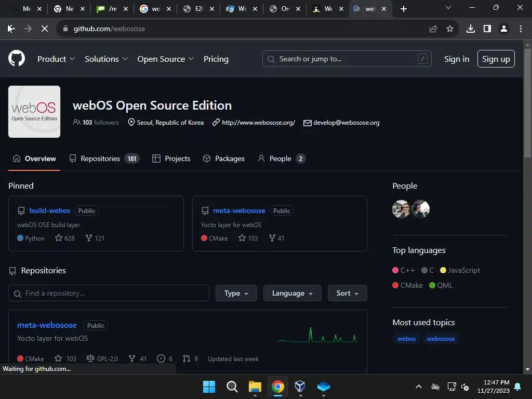Open tab search chevron in title bar
Viewport: 532px width, 399px height.
tap(448, 7)
